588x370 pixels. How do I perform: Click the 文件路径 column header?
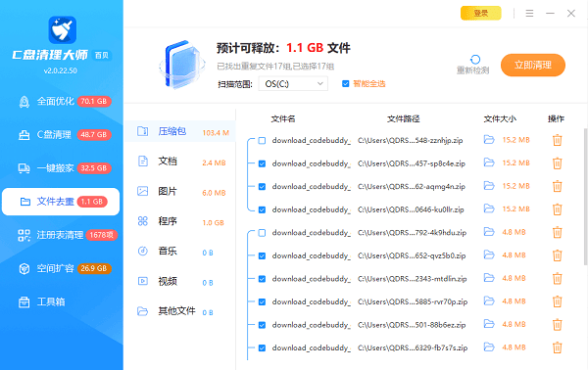click(403, 119)
